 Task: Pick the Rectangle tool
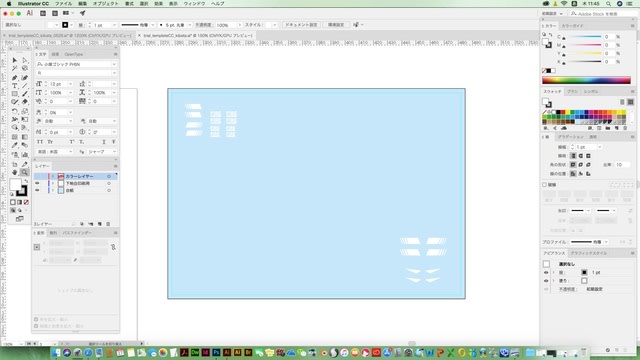click(15, 94)
